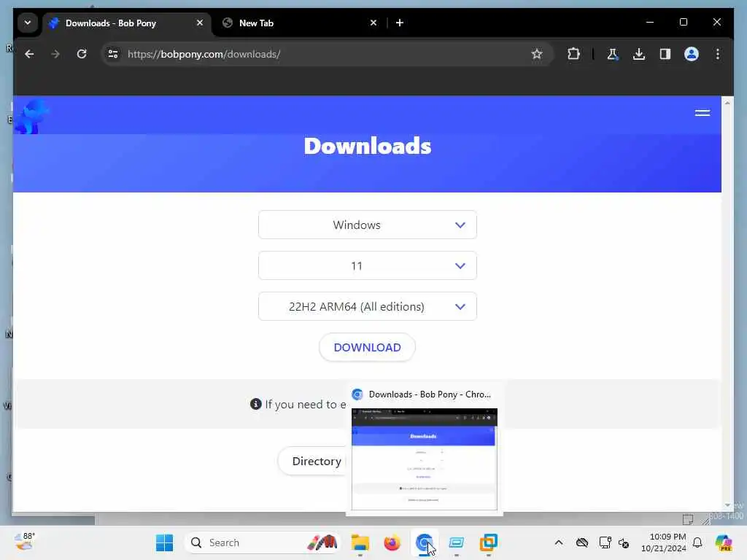The image size is (747, 560).
Task: Click the page vertical scrollbar
Action: pos(727,304)
